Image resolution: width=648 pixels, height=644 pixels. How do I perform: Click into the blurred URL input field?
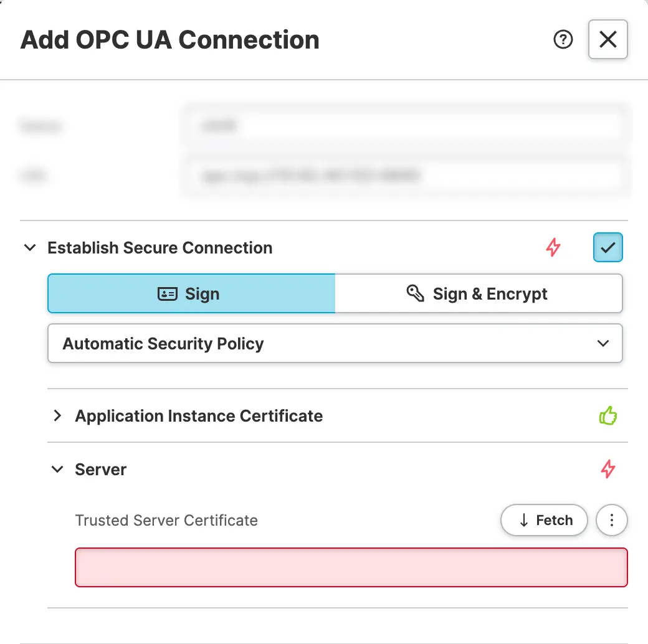(405, 176)
